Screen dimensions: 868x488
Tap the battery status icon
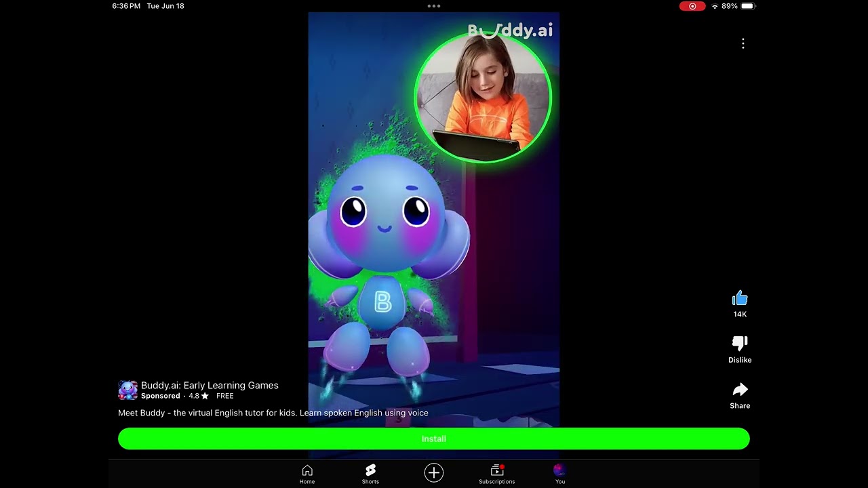pos(747,6)
